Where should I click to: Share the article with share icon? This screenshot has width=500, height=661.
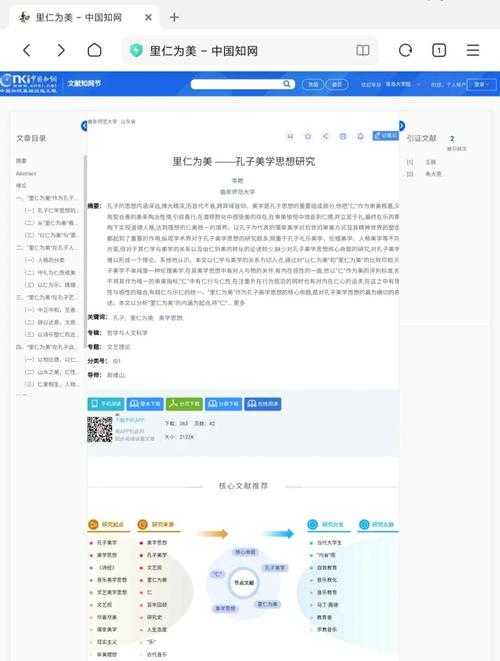(x=325, y=136)
